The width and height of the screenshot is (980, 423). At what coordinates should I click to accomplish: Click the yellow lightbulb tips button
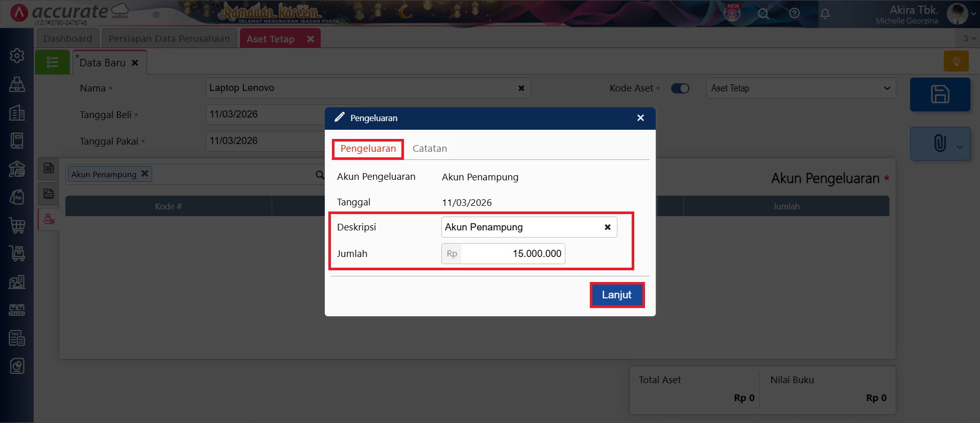click(956, 61)
